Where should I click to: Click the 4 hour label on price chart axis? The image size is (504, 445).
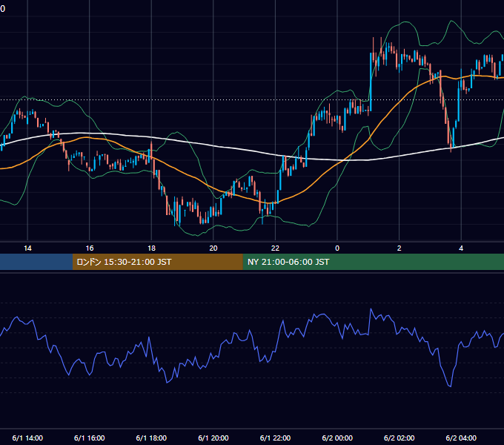(x=461, y=248)
